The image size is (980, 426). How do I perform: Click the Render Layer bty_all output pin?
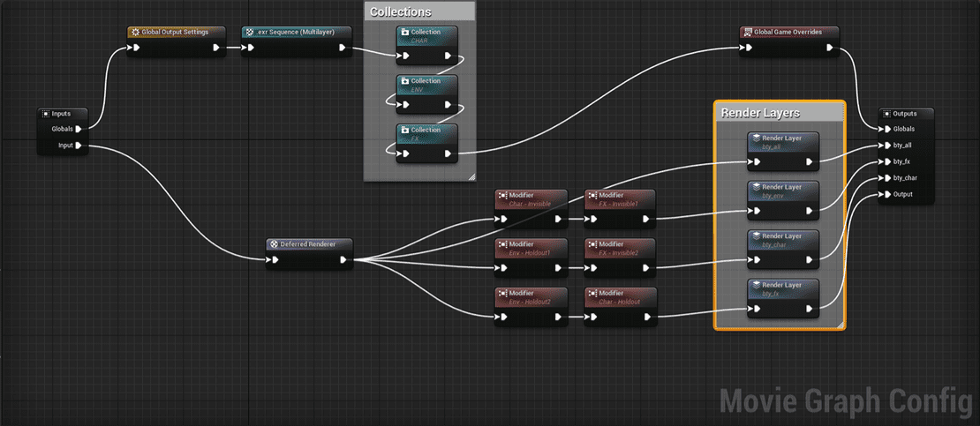point(809,161)
